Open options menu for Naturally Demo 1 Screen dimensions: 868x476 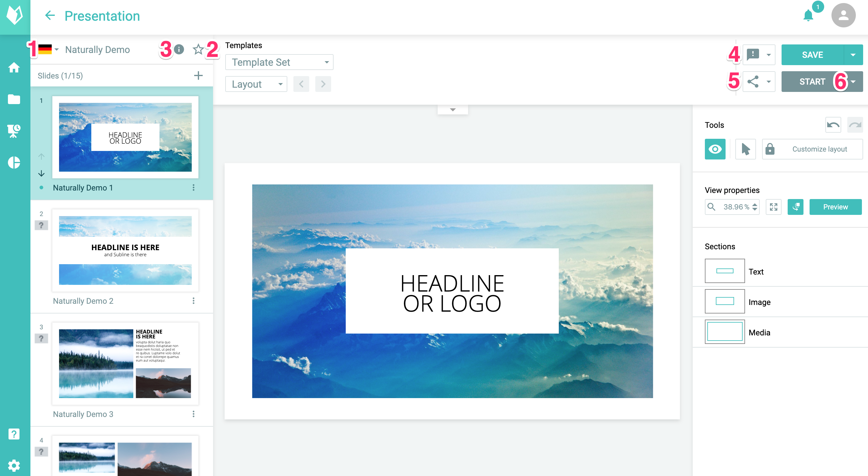(x=194, y=188)
